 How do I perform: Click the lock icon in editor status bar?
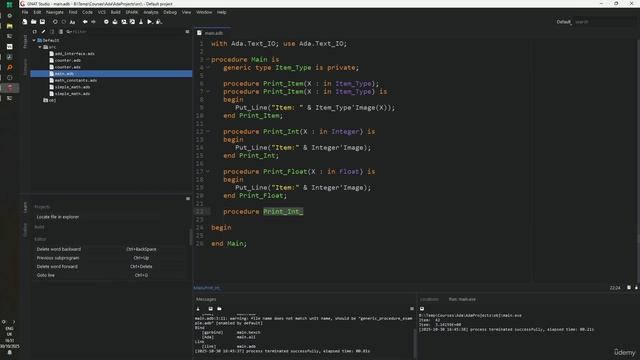(x=636, y=288)
